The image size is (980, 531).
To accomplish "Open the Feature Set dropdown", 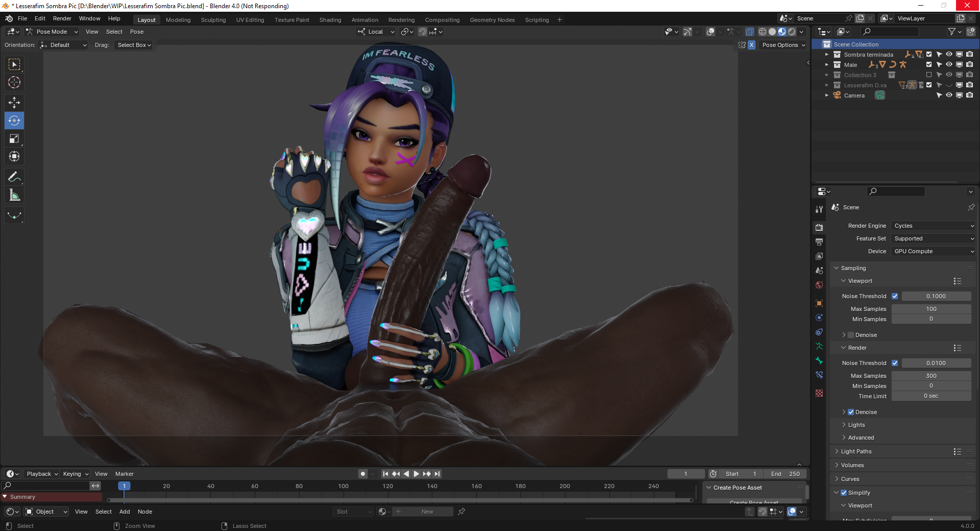I will pyautogui.click(x=933, y=238).
